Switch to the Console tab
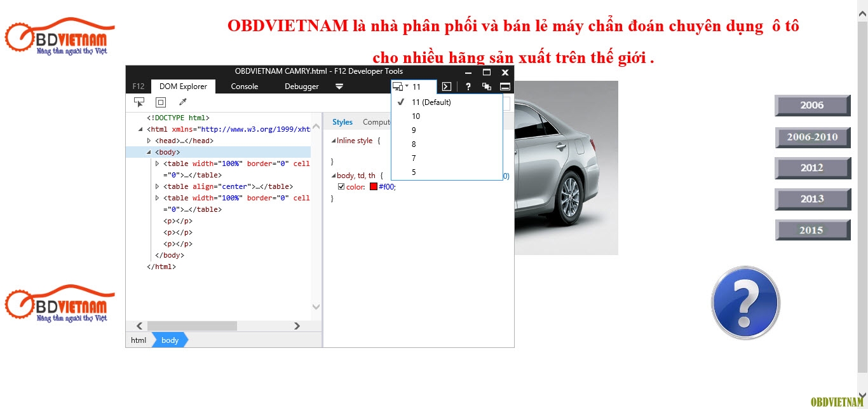The height and width of the screenshot is (409, 868). [x=244, y=87]
